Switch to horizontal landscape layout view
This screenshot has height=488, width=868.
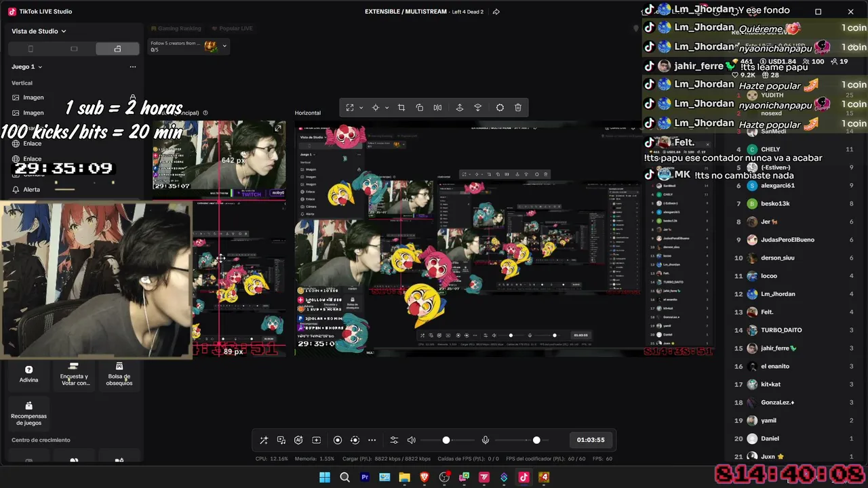(74, 49)
